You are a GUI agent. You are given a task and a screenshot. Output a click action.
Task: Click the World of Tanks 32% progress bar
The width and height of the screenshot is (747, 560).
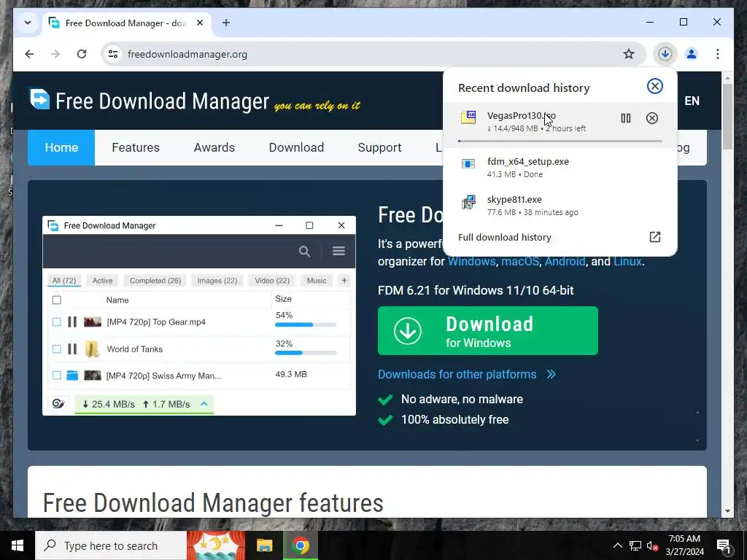(306, 353)
